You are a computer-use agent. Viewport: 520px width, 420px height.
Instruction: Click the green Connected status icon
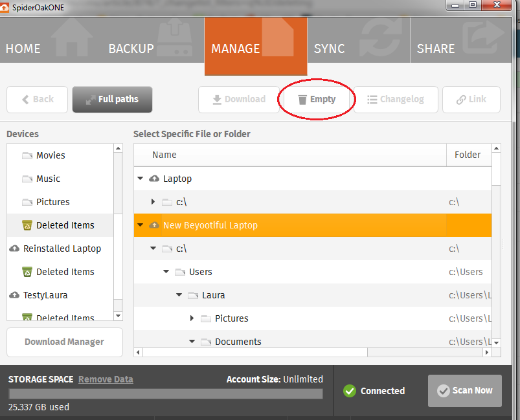[350, 391]
